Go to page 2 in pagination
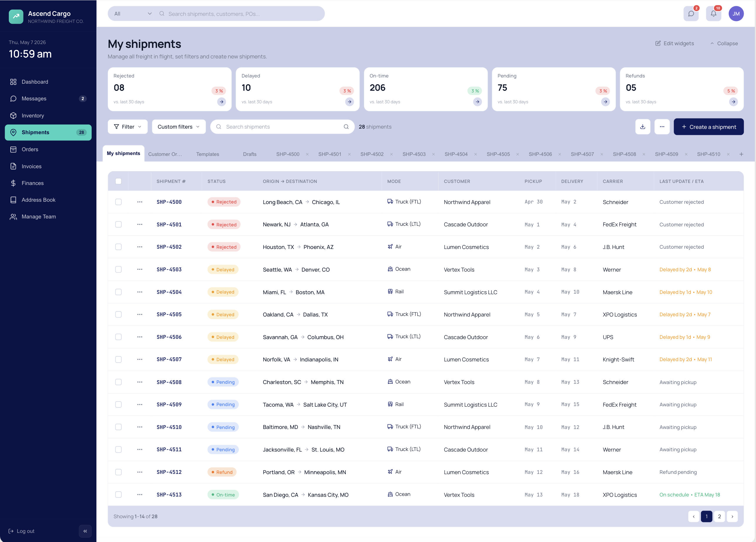Viewport: 756px width, 542px height. coord(719,516)
